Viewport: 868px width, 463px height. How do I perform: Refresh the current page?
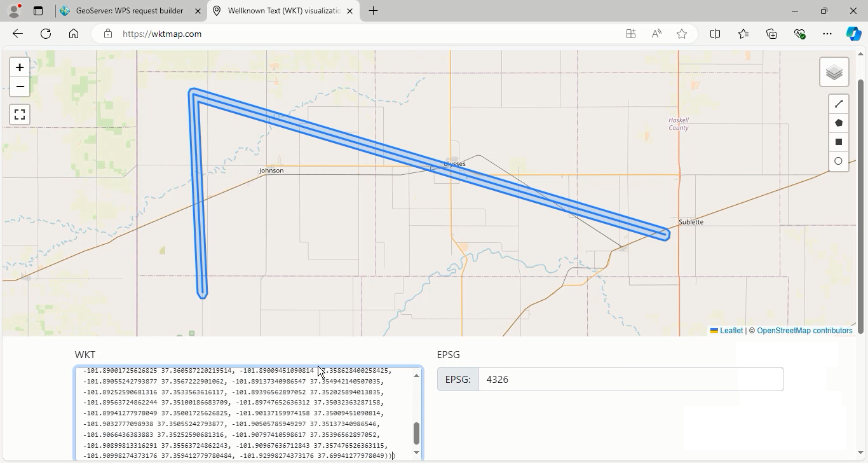coord(46,34)
